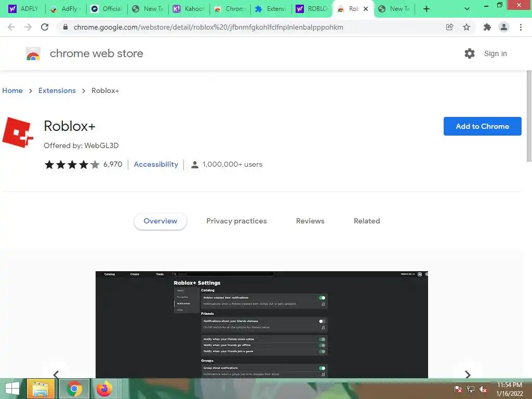Open the Extensions puzzle icon
532x399 pixels.
point(487,27)
